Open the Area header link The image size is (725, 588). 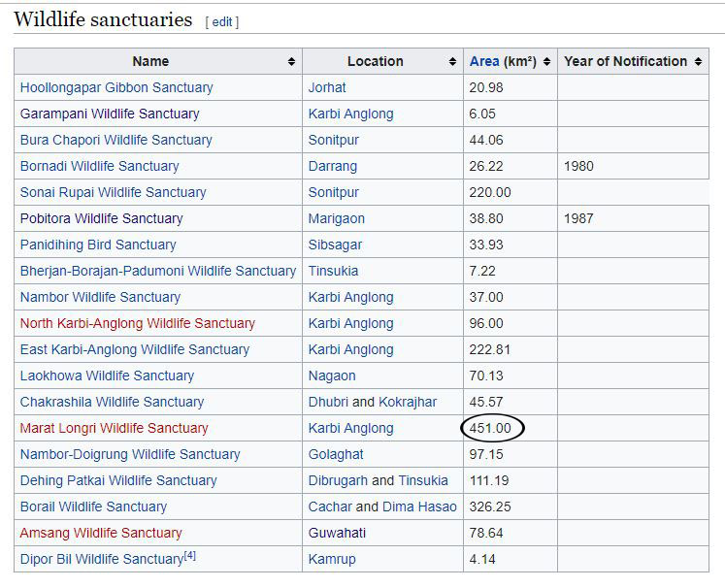click(484, 61)
